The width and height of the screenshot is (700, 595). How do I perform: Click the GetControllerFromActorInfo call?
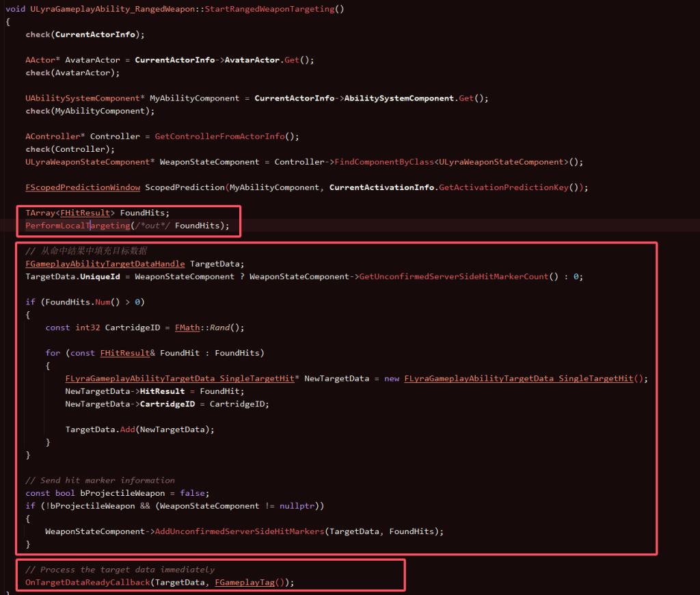tap(219, 136)
